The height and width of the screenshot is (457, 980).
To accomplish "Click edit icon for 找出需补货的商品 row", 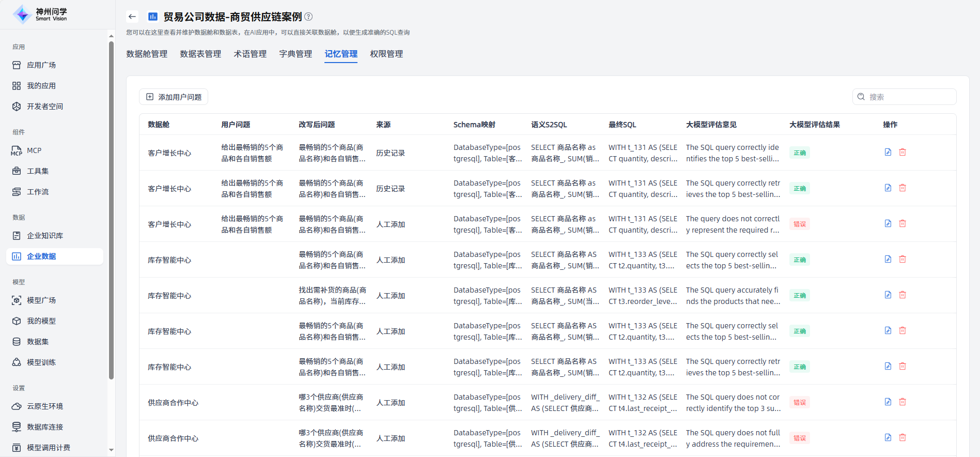I will coord(888,295).
